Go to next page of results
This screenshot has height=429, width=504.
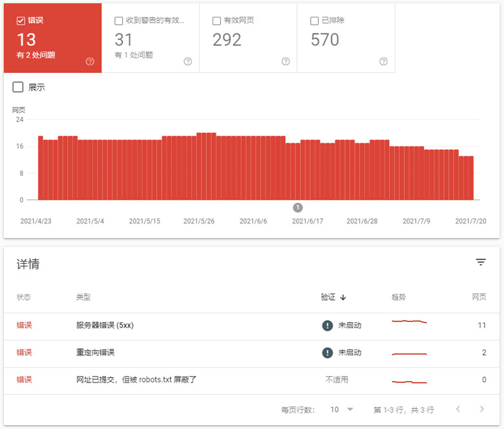(x=481, y=410)
